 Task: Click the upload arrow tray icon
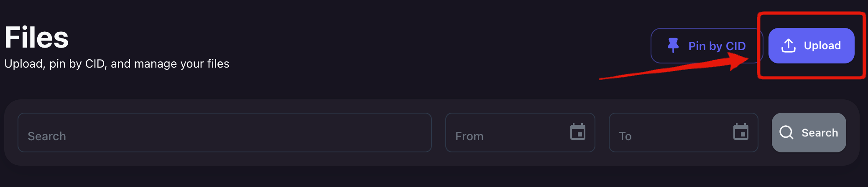point(789,45)
